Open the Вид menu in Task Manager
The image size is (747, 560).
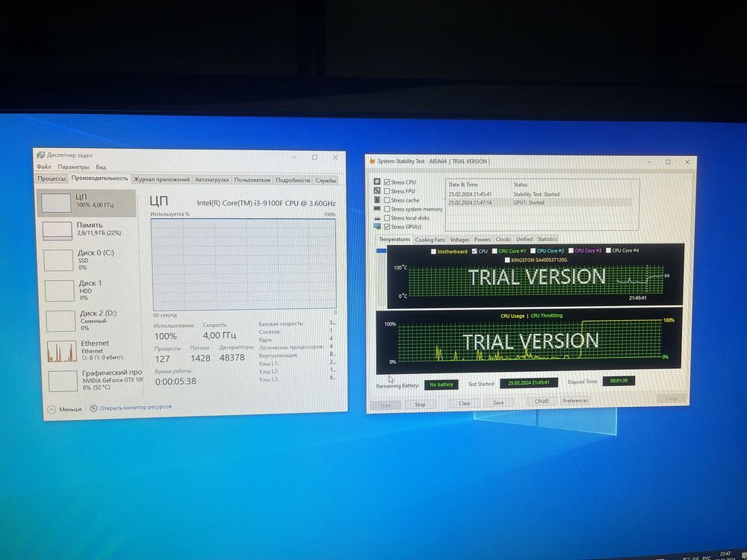point(101,167)
